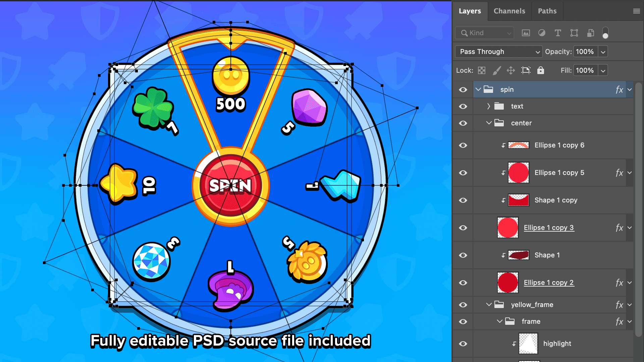Open the Pass Through blend mode dropdown
Image resolution: width=644 pixels, height=362 pixels.
coord(498,52)
